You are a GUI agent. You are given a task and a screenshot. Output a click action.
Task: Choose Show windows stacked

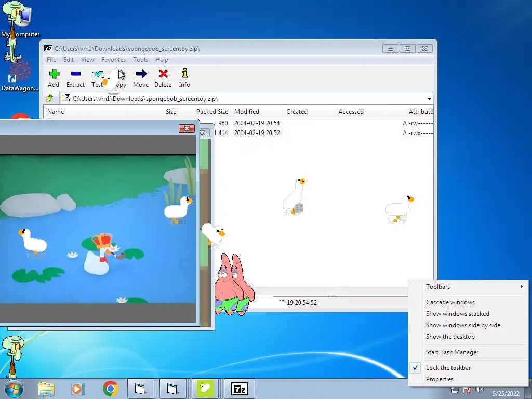click(x=469, y=314)
